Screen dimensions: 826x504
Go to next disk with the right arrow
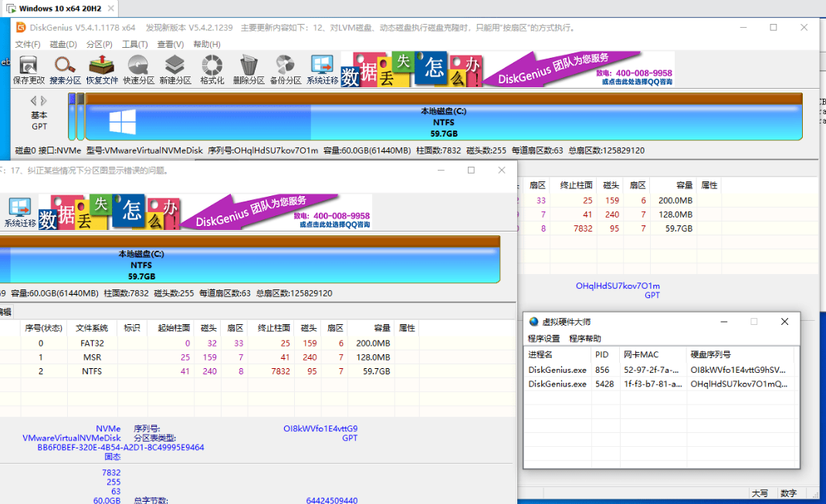[44, 100]
